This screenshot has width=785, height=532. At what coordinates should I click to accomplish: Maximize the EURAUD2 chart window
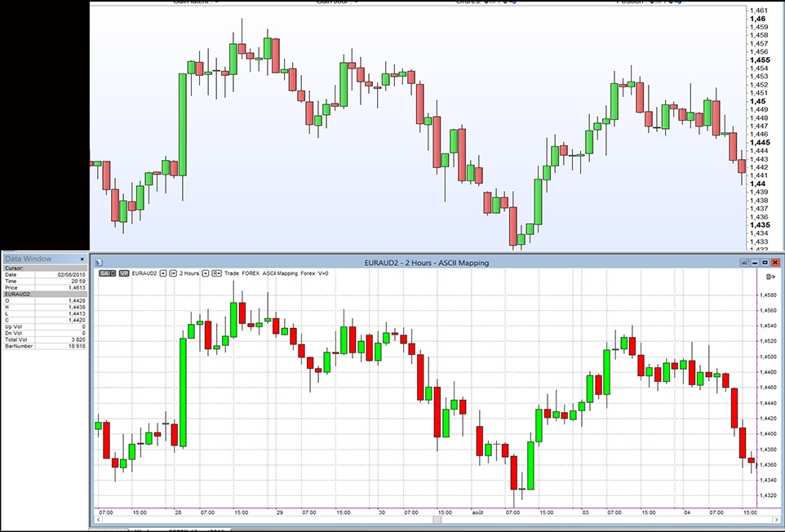tap(765, 262)
